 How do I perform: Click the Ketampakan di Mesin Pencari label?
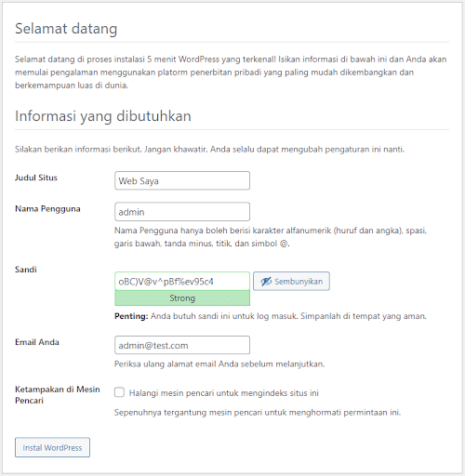point(58,394)
